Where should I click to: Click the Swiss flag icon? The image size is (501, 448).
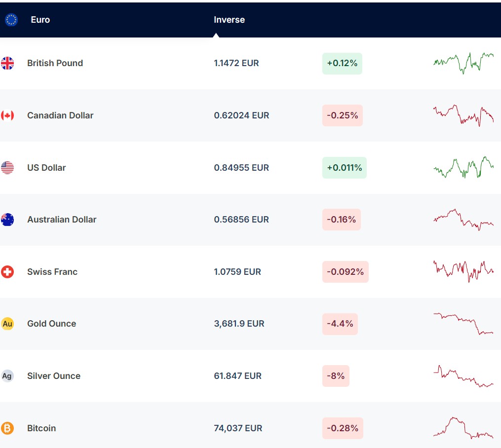pyautogui.click(x=7, y=272)
